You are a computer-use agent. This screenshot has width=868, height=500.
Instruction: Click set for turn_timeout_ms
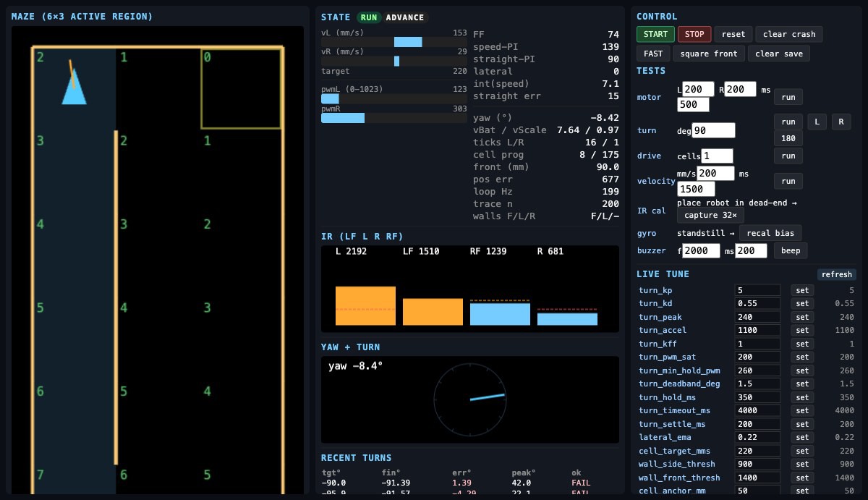tap(802, 410)
